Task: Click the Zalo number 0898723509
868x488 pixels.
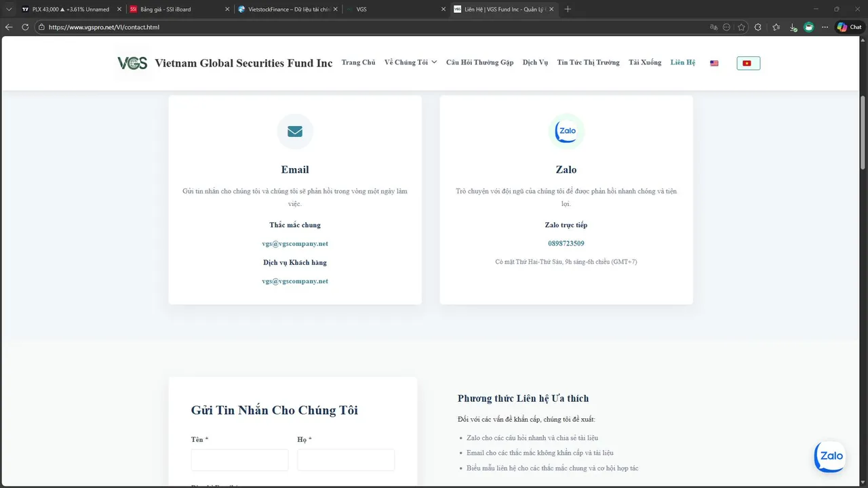Action: 566,243
